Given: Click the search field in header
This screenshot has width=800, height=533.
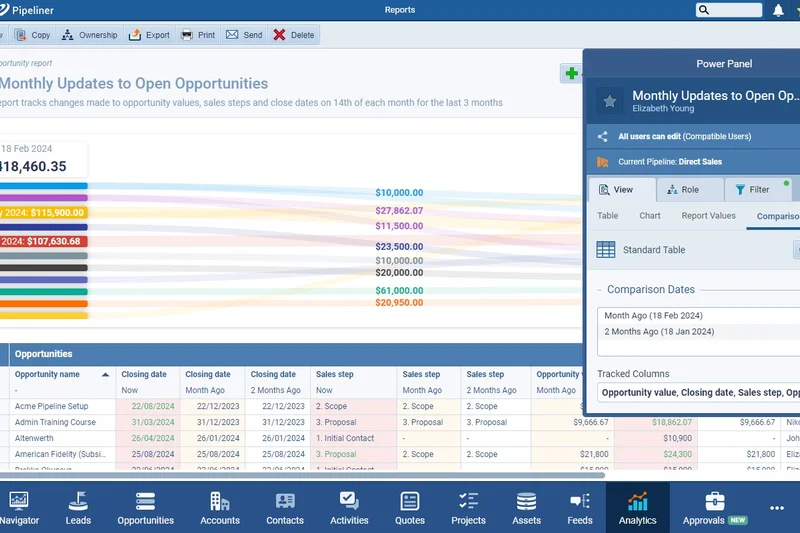Looking at the screenshot, I should [x=729, y=10].
